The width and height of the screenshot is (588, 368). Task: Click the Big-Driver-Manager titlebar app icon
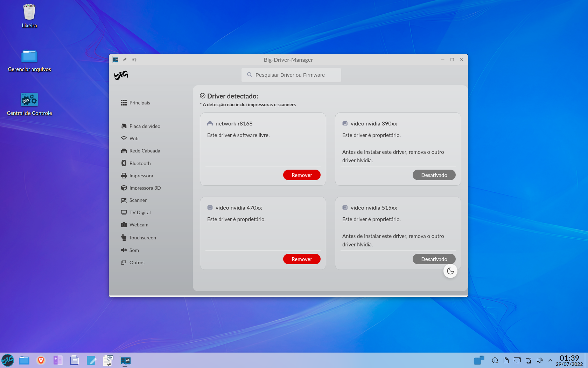pyautogui.click(x=115, y=60)
